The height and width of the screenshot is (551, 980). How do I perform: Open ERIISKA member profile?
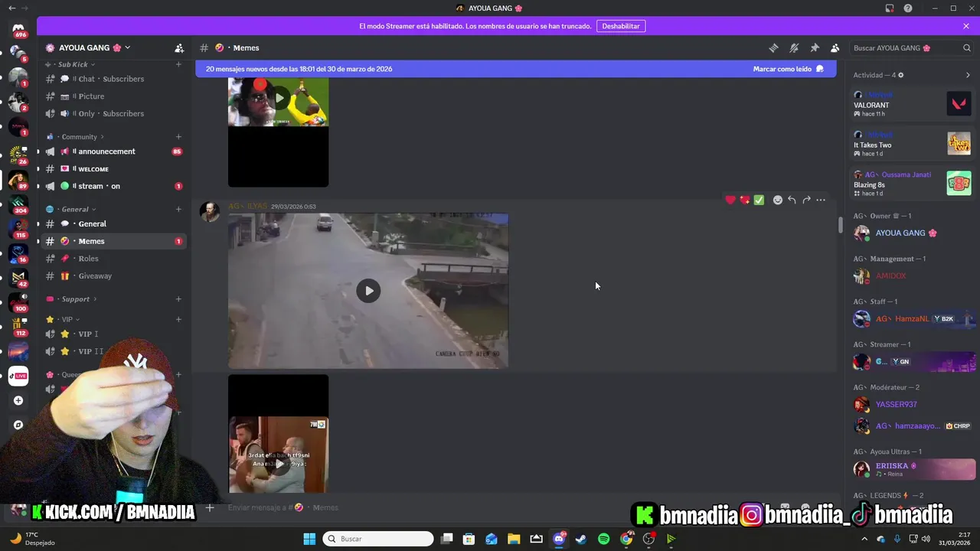(x=912, y=468)
